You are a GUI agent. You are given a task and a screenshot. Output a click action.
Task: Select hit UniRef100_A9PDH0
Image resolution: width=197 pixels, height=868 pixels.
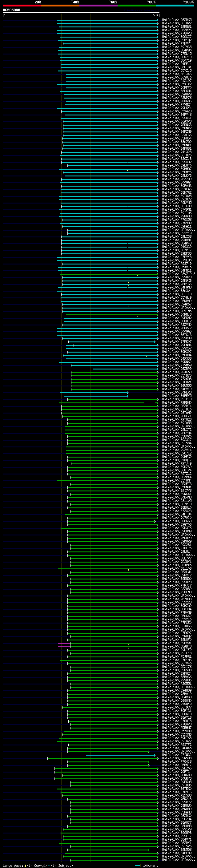pos(177,403)
